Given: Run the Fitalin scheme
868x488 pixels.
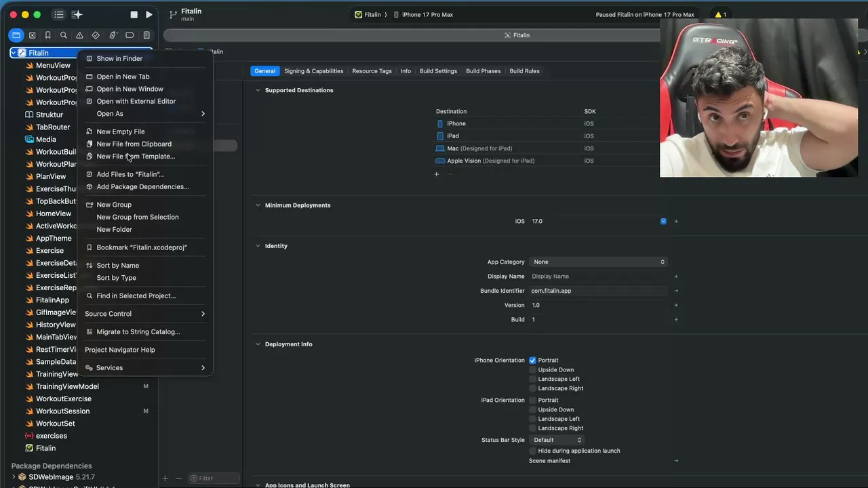Looking at the screenshot, I should (x=149, y=14).
